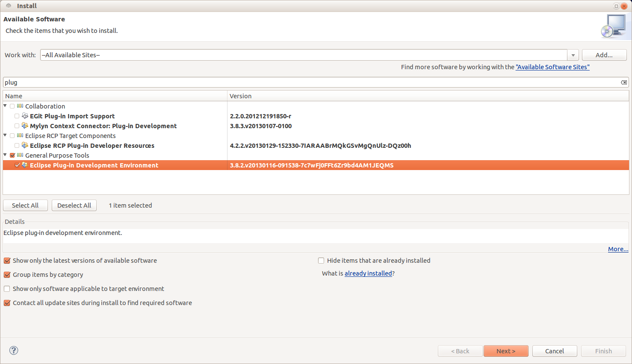The height and width of the screenshot is (364, 632).
Task: Click the Eclipse Plug-in Development Environment feature icon
Action: (25, 165)
